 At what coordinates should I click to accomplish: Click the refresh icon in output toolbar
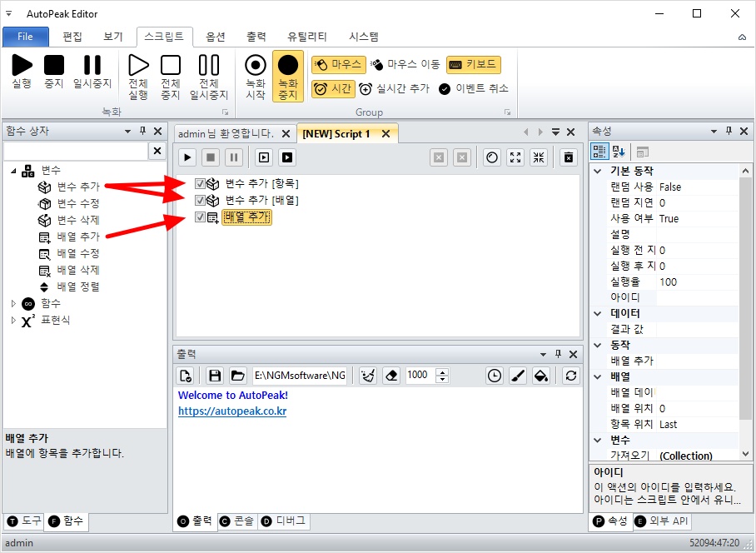(571, 376)
